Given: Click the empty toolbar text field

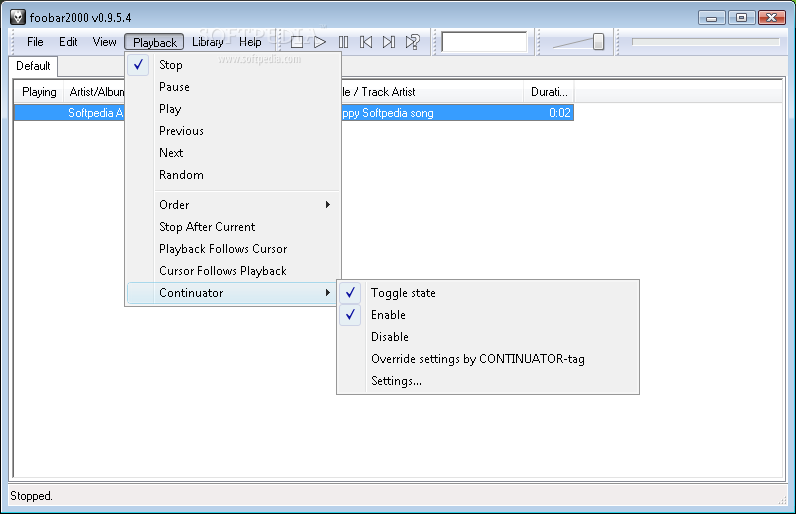Looking at the screenshot, I should (x=484, y=42).
